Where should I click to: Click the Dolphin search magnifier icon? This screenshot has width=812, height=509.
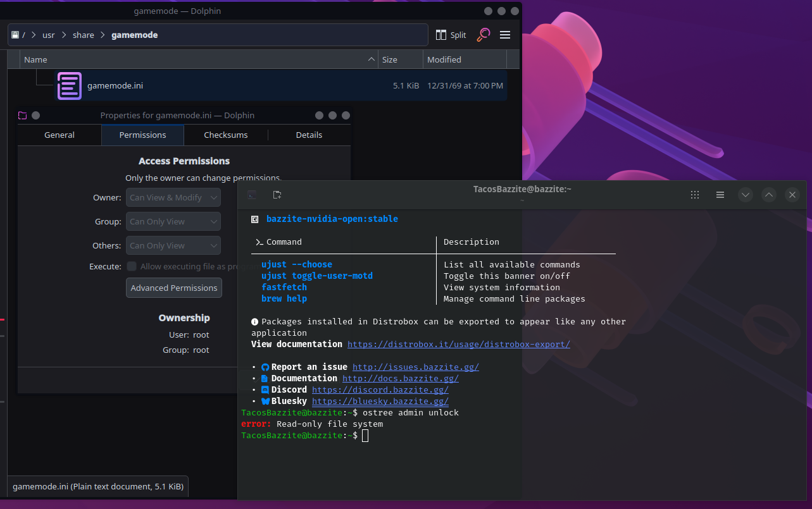click(x=484, y=35)
